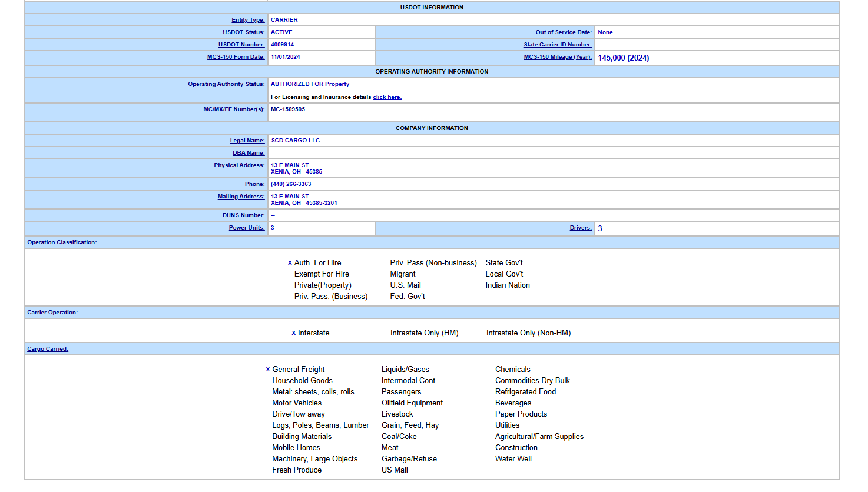Open the MCS-150 Mileage (Year) link
The width and height of the screenshot is (868, 492).
click(557, 57)
